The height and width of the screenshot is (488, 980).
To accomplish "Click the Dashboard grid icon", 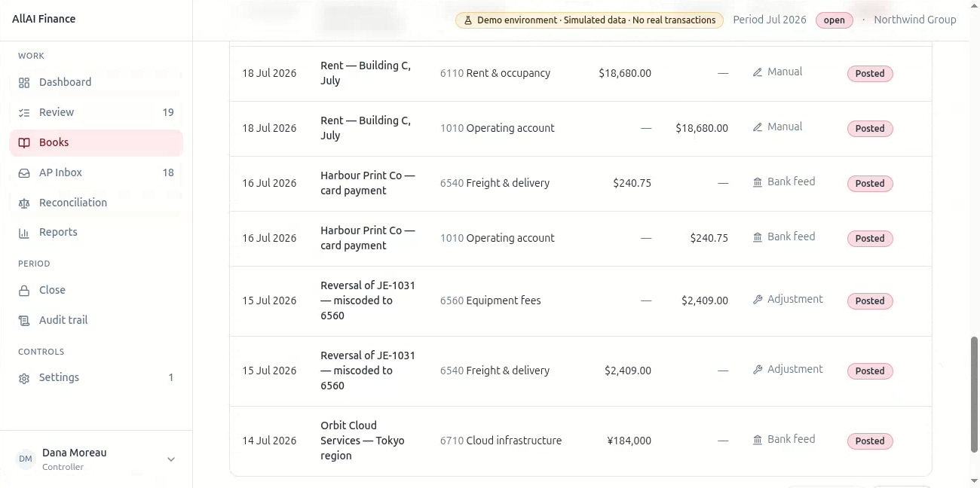I will tap(24, 83).
